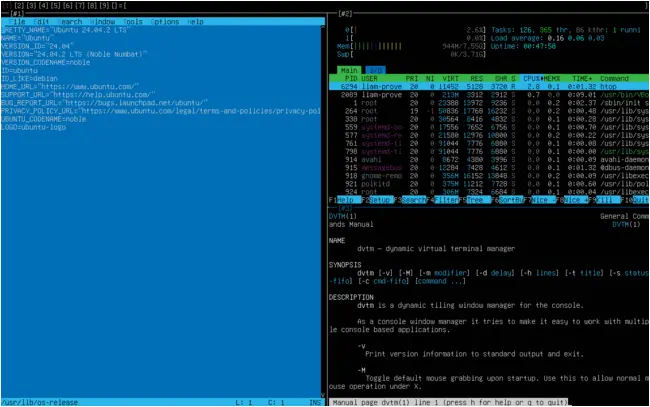The height and width of the screenshot is (407, 650).
Task: Select the messagebus dbus-daemon row, PID 915
Action: point(489,168)
